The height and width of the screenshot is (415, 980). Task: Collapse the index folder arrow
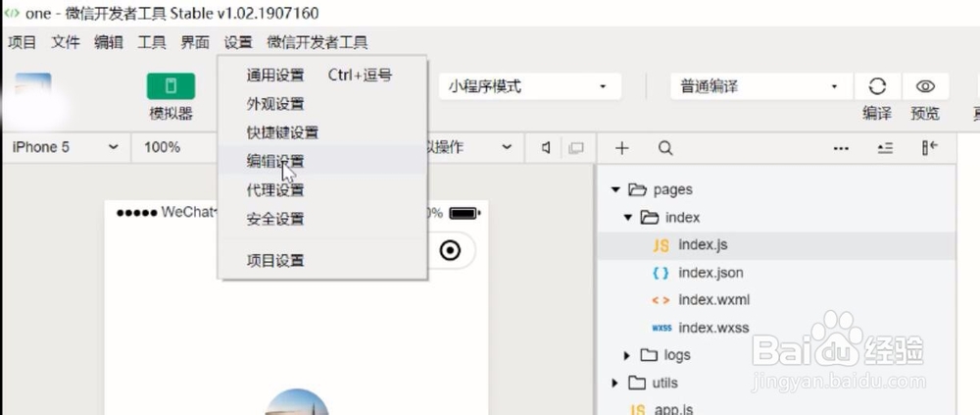coord(628,218)
